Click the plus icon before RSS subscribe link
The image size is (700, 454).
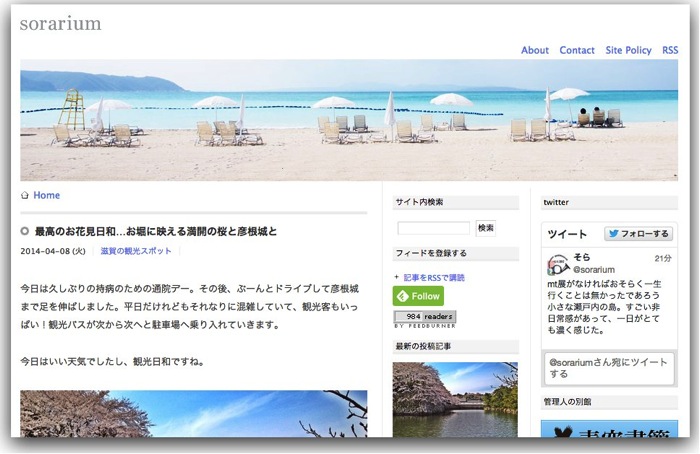(x=396, y=277)
